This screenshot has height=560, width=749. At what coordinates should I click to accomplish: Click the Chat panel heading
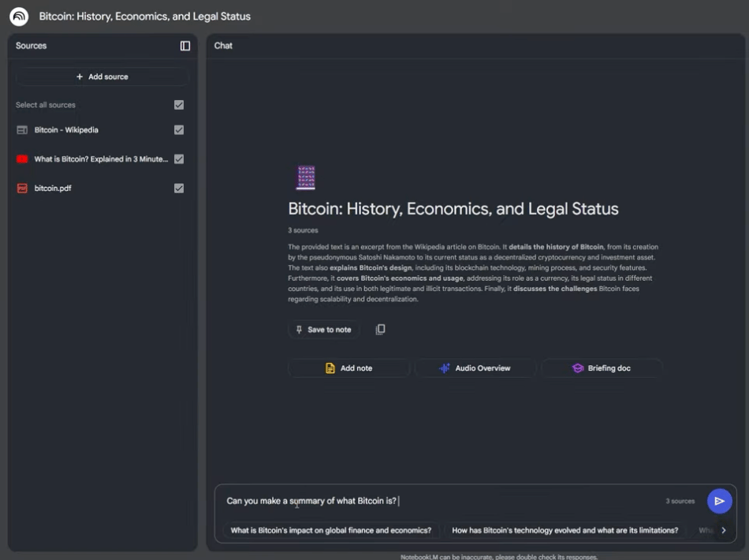click(223, 46)
